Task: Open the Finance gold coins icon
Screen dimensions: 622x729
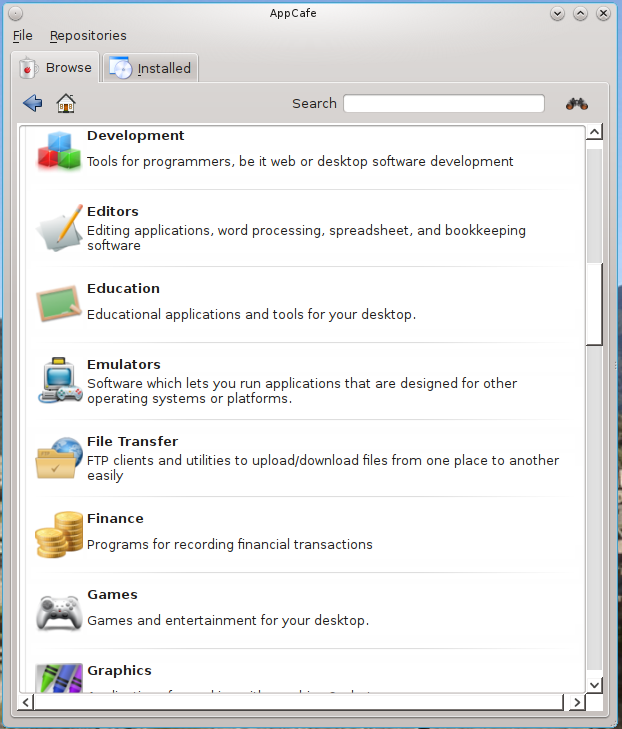Action: (59, 535)
